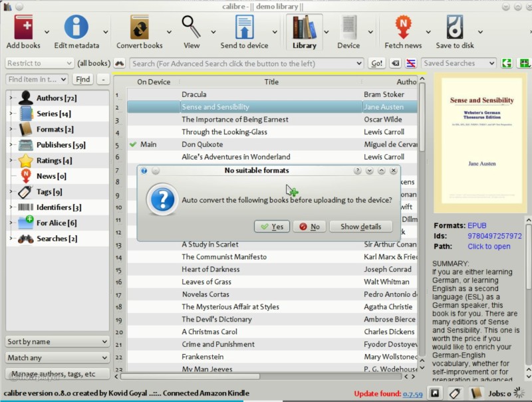Show the Device view icon

click(348, 27)
